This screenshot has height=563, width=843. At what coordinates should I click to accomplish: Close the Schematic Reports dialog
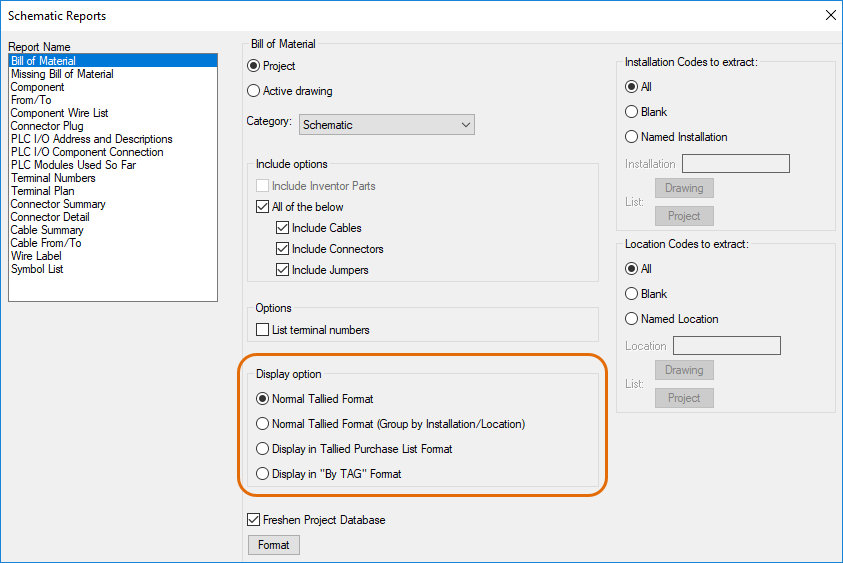coord(829,15)
